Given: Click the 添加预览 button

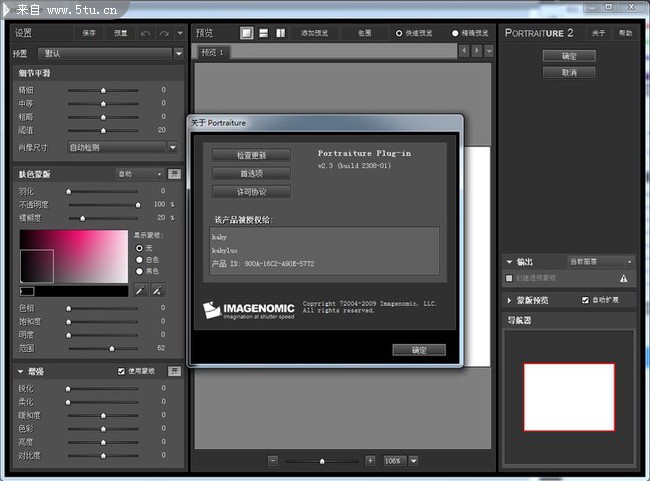Looking at the screenshot, I should click(x=315, y=33).
